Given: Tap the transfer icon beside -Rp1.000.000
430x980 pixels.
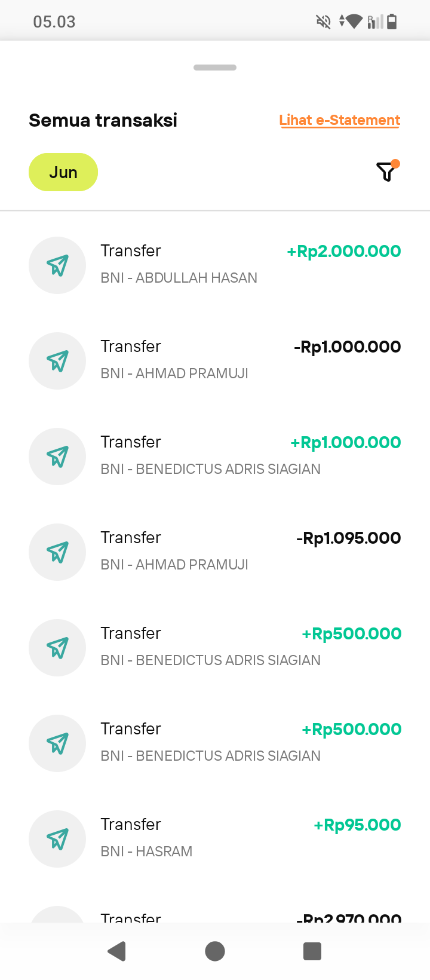Looking at the screenshot, I should [x=57, y=361].
